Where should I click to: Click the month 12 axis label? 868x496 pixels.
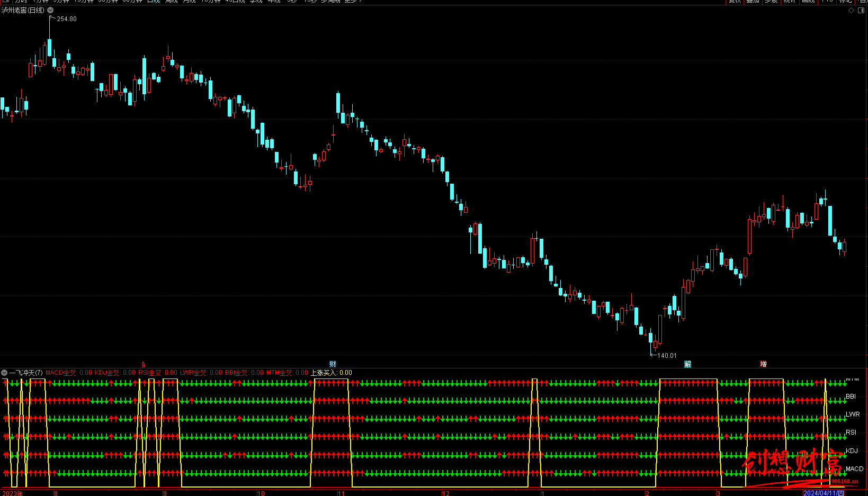pos(446,493)
